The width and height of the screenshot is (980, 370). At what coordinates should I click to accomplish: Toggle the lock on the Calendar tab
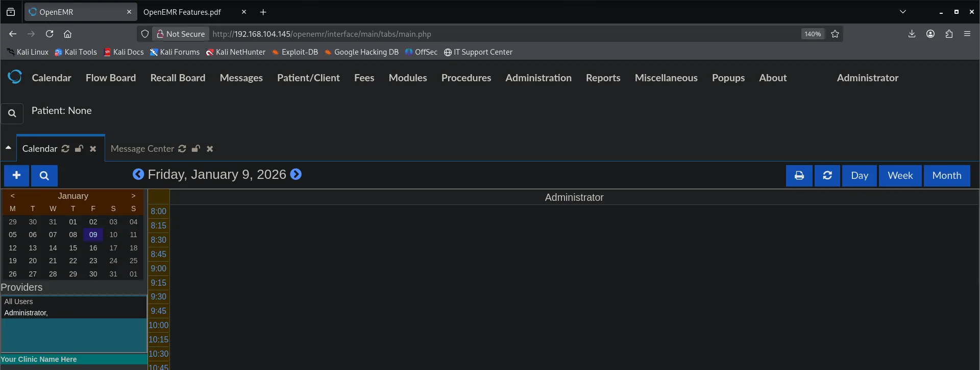point(79,149)
